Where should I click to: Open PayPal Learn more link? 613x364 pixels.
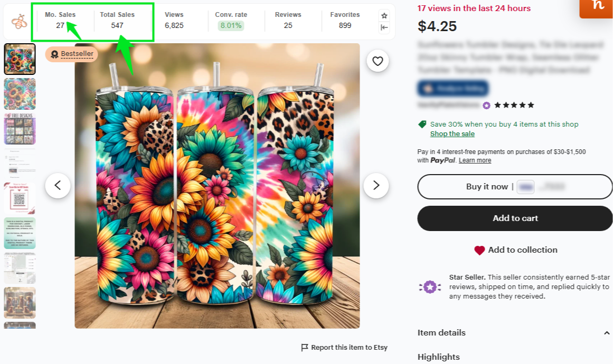click(475, 160)
